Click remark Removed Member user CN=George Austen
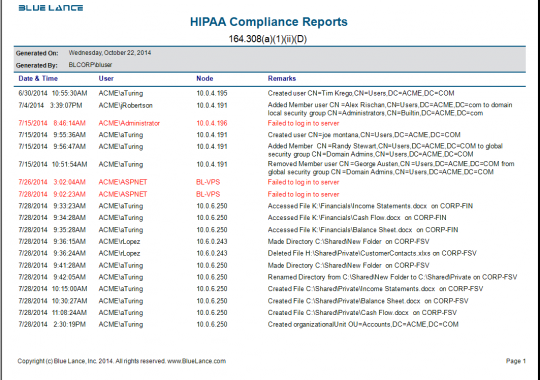540x380 pixels. coord(391,168)
